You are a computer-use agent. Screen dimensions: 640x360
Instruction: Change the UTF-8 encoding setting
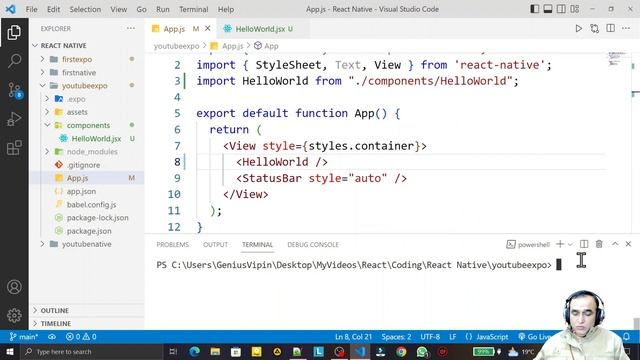[430, 337]
